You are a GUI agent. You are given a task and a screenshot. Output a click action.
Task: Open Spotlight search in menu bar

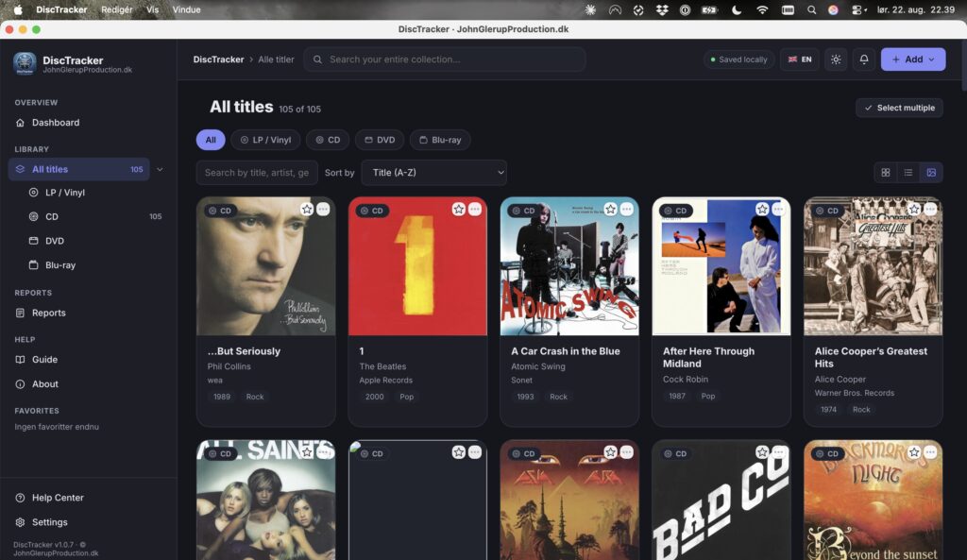tap(811, 9)
